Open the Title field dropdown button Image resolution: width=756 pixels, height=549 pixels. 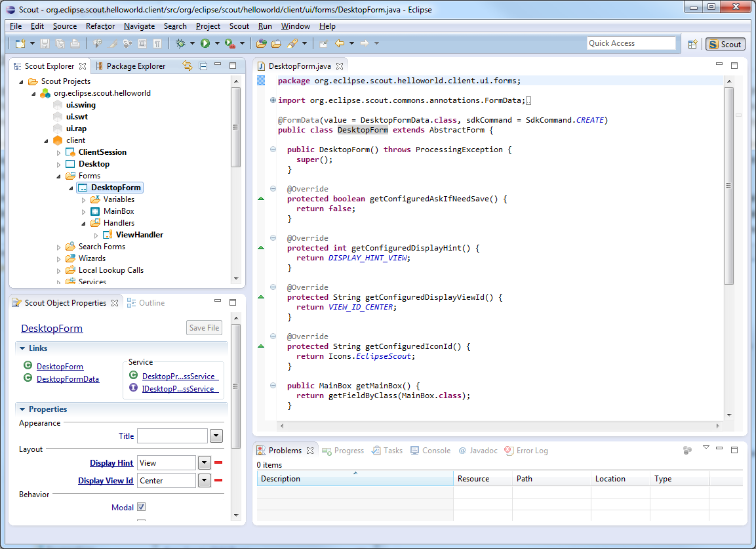point(216,436)
